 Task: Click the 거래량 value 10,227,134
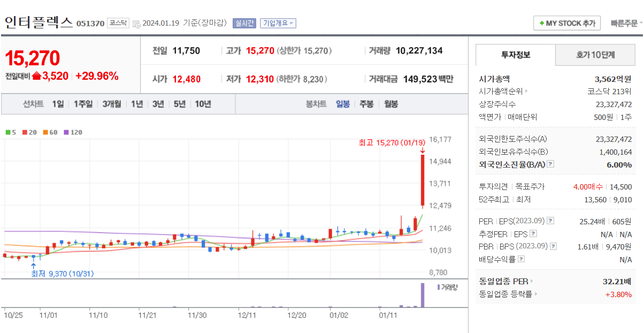coord(419,51)
